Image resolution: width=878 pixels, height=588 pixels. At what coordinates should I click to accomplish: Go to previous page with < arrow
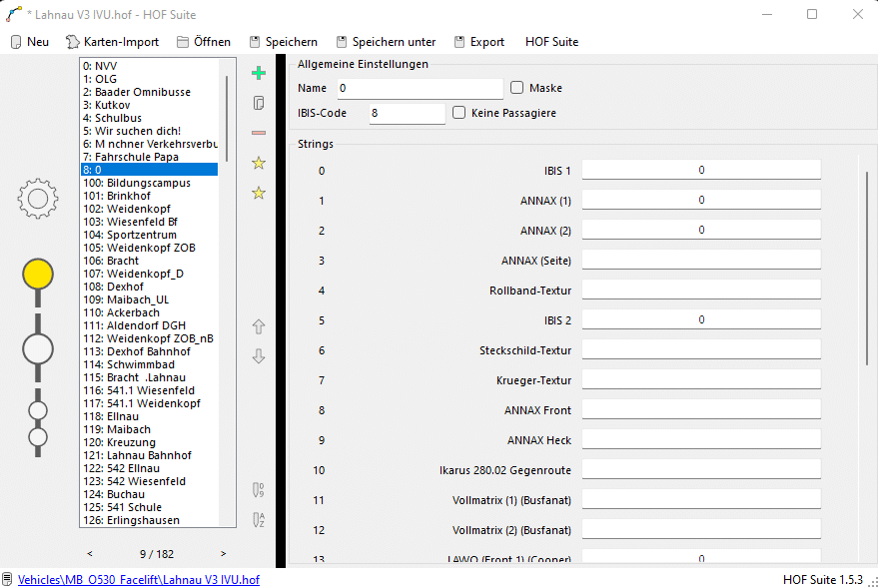[90, 553]
